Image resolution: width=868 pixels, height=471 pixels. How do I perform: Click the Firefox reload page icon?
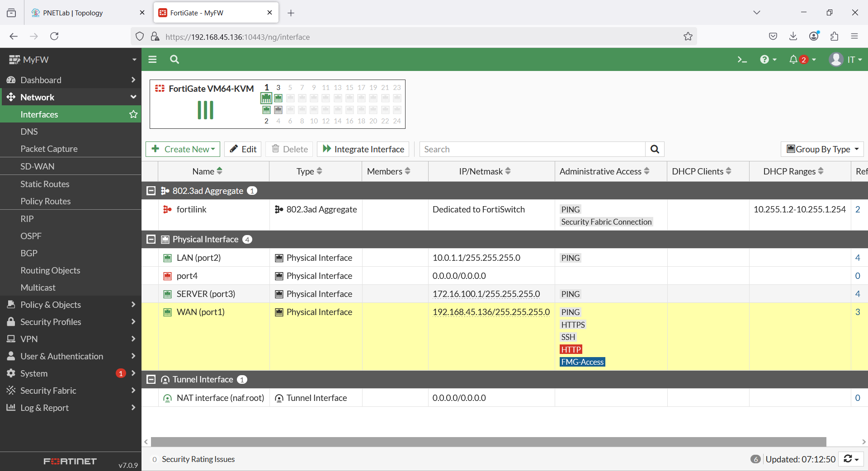click(x=54, y=37)
